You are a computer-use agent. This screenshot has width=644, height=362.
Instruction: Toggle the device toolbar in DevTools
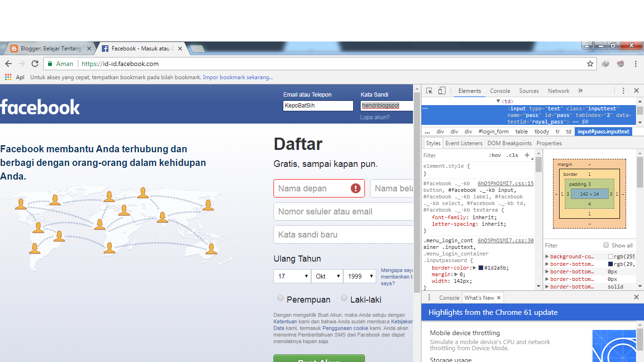pyautogui.click(x=442, y=90)
